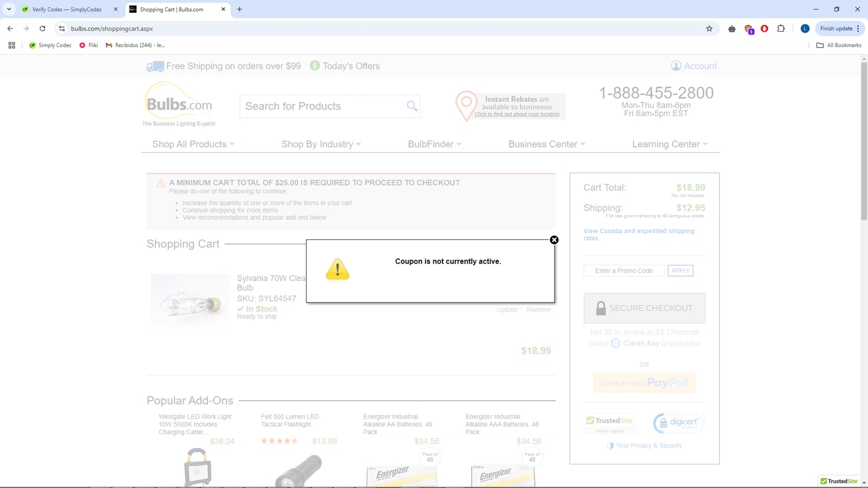Open the browser extensions puzzle icon

pyautogui.click(x=781, y=28)
